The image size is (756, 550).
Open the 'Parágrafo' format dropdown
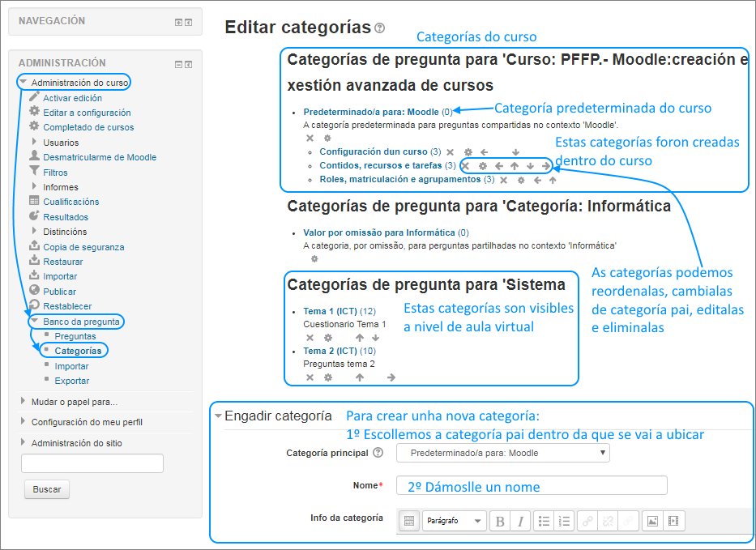click(x=454, y=521)
